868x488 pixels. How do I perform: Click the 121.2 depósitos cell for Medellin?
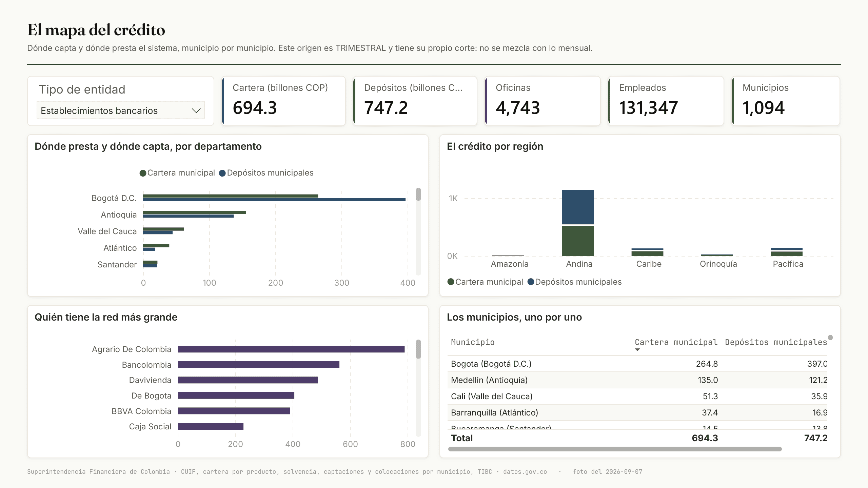(818, 380)
